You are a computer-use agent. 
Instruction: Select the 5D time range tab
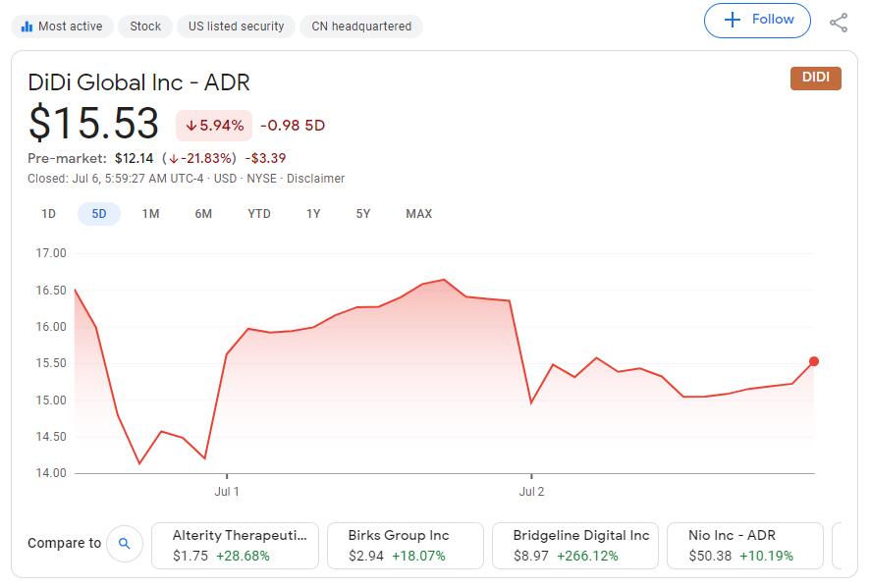tap(99, 214)
